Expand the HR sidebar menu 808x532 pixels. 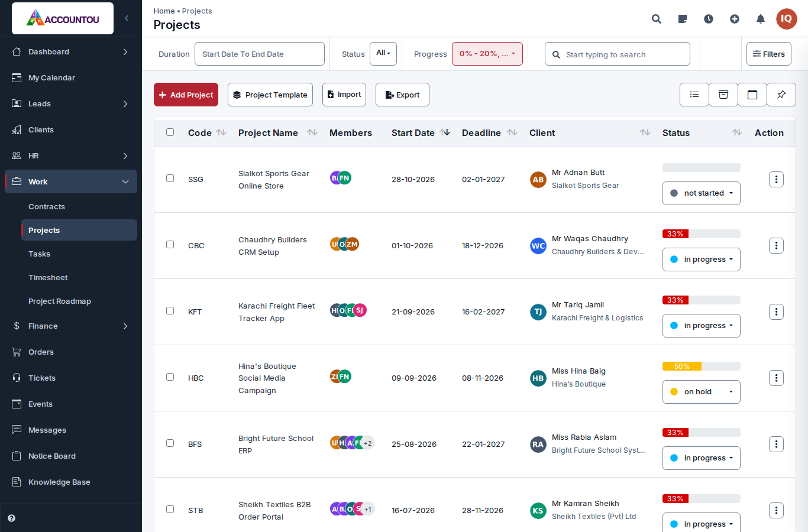click(71, 156)
